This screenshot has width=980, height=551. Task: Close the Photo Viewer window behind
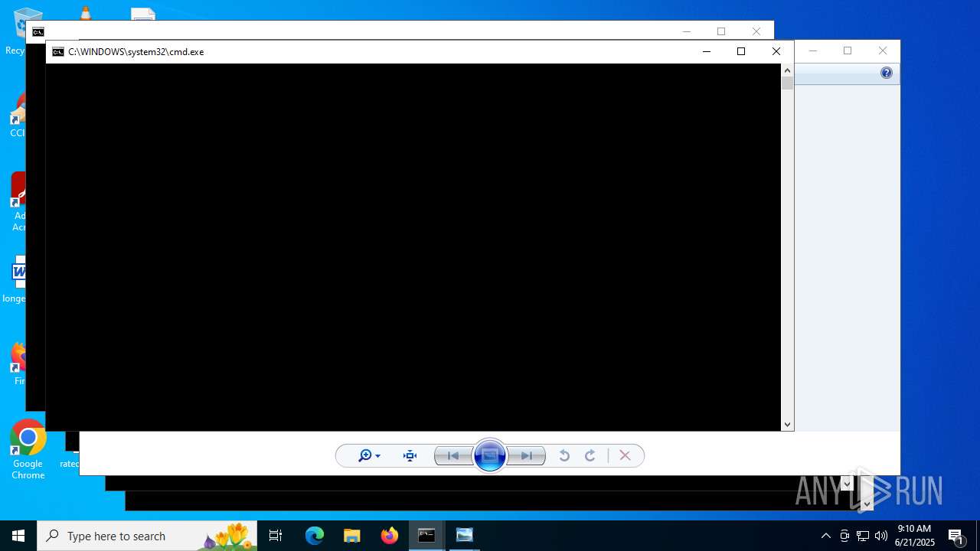(x=883, y=51)
